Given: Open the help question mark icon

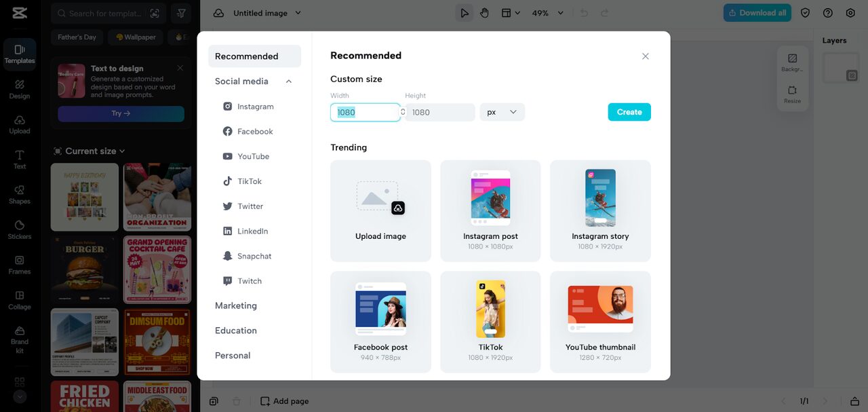Looking at the screenshot, I should point(828,13).
